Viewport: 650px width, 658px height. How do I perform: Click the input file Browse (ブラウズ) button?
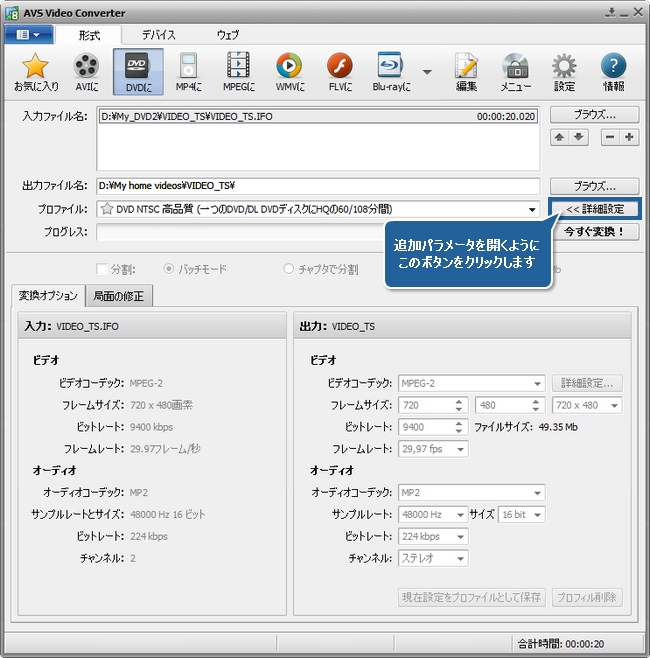tap(595, 115)
